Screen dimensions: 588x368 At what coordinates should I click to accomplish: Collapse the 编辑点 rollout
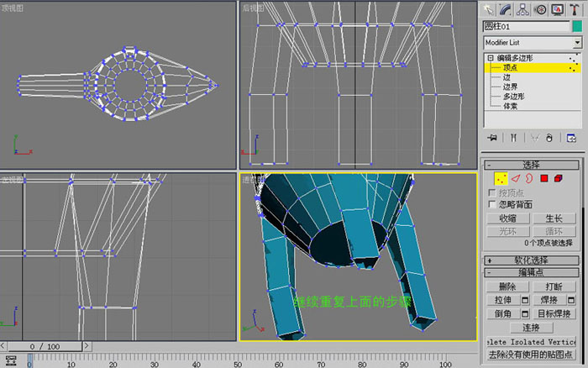(532, 272)
